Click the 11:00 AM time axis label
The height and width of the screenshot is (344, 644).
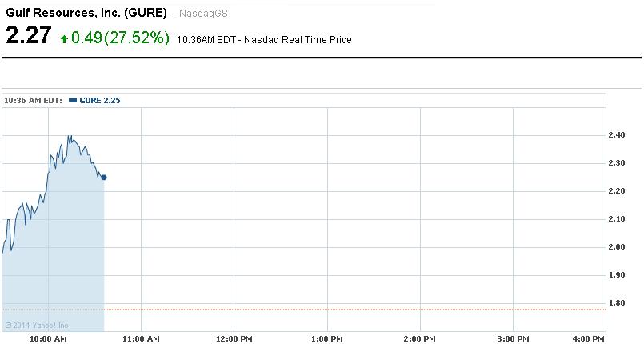click(141, 338)
